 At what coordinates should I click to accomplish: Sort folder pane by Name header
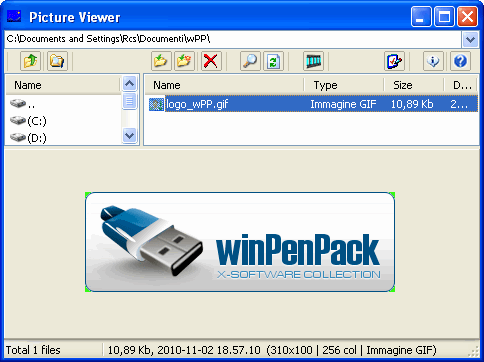pyautogui.click(x=63, y=85)
